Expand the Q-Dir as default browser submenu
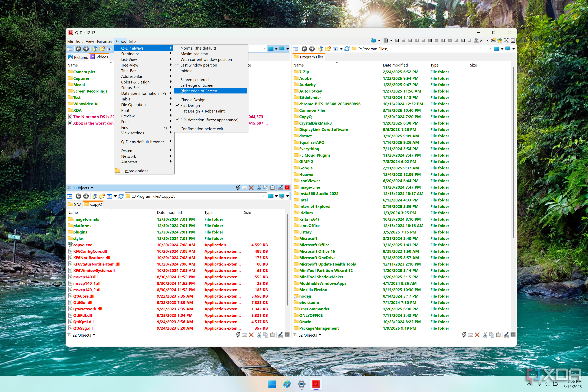This screenshot has width=588, height=392. (144, 142)
